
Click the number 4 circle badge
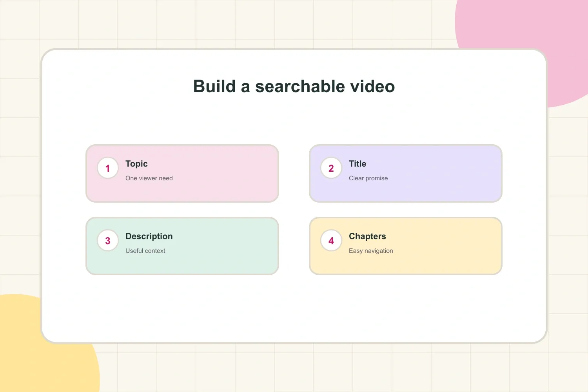(x=331, y=241)
